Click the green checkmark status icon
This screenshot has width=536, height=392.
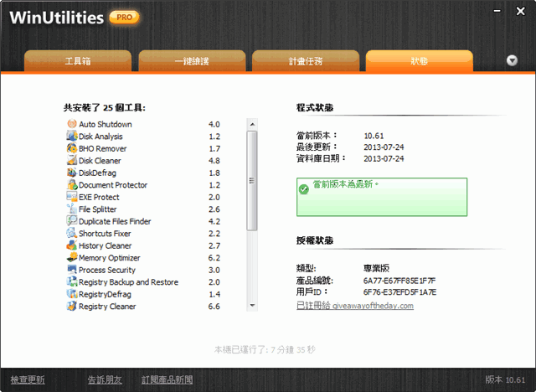[x=303, y=189]
